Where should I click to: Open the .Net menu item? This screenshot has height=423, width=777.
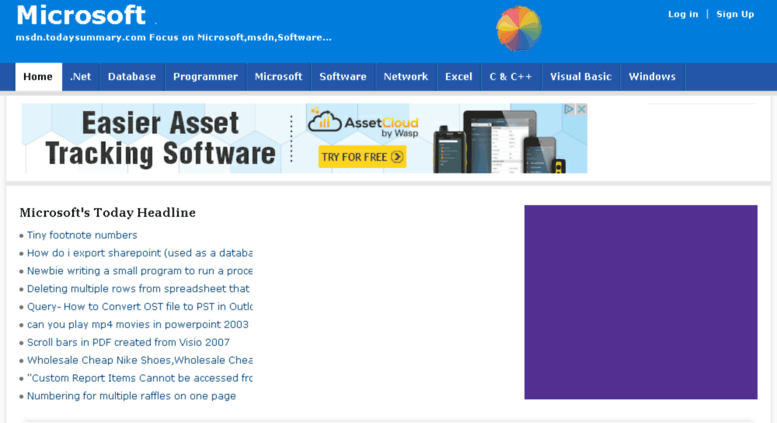81,77
